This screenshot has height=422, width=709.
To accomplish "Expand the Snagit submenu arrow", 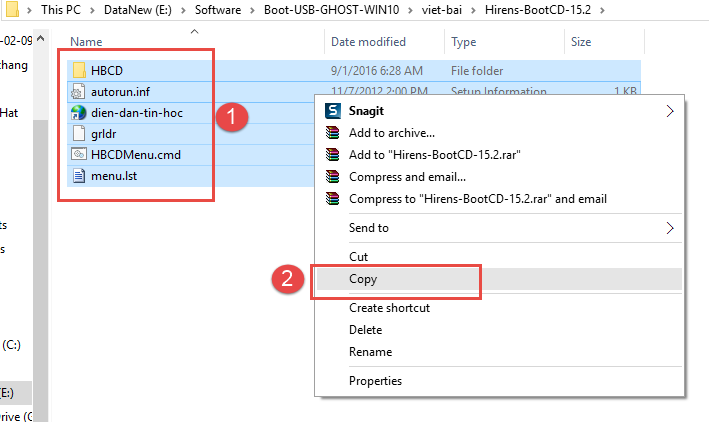I will click(669, 111).
